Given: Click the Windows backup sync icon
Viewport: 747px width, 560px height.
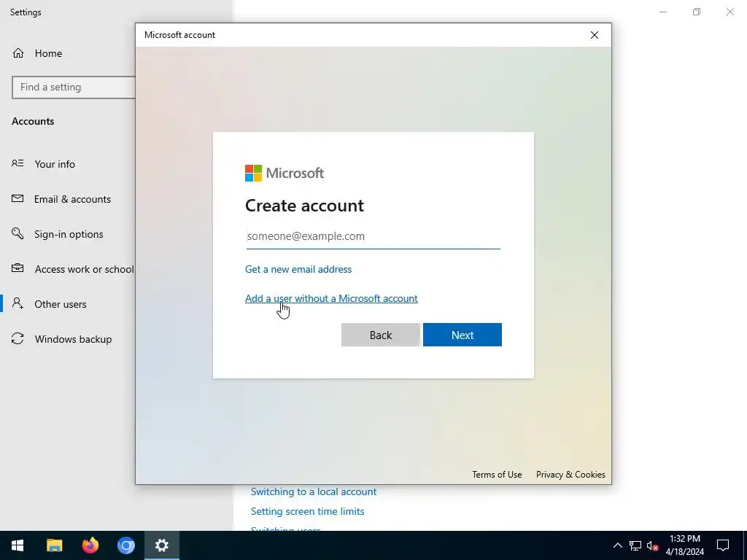Looking at the screenshot, I should click(18, 338).
